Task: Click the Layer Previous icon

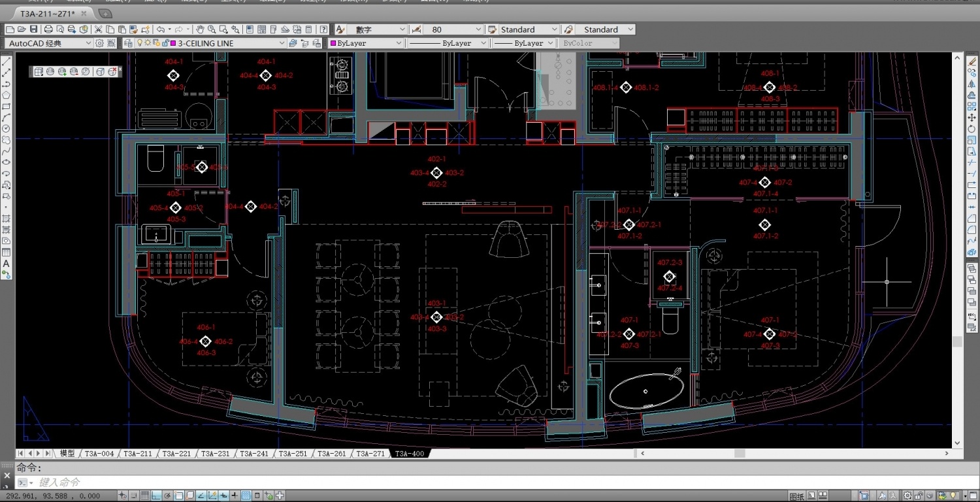Action: (x=304, y=43)
